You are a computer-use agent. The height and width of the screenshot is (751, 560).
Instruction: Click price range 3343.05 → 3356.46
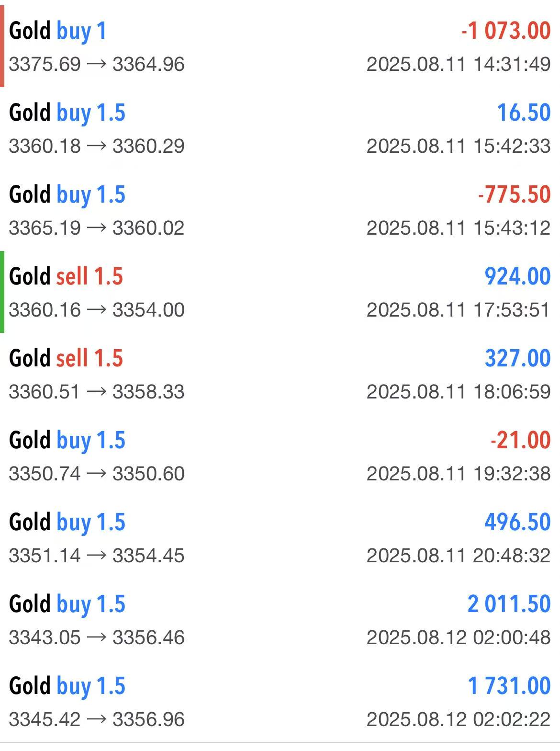coord(97,637)
